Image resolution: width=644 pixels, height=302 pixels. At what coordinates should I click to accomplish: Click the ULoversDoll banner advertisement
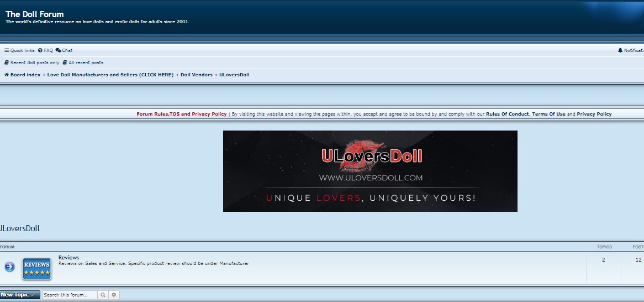tap(370, 171)
